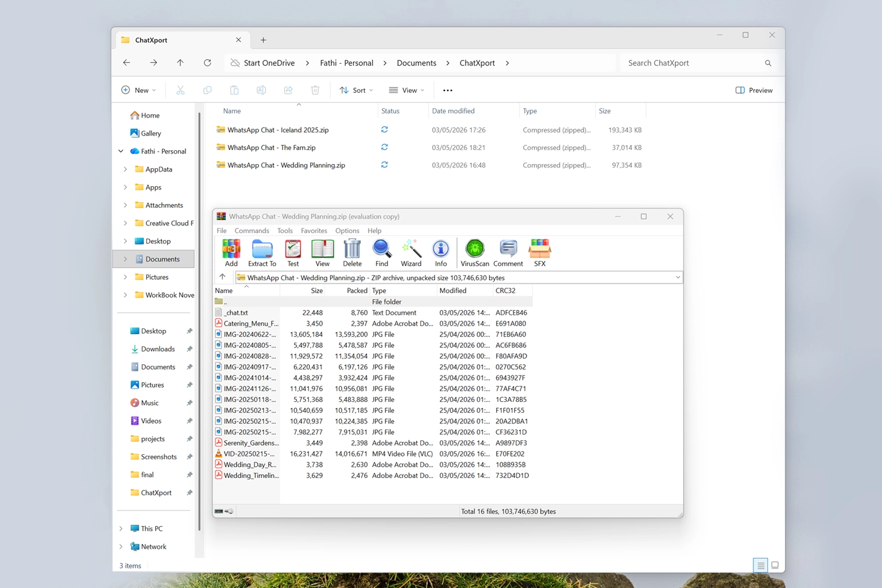Click the Delete icon in WinRAR toolbar
The height and width of the screenshot is (588, 882).
pos(352,253)
